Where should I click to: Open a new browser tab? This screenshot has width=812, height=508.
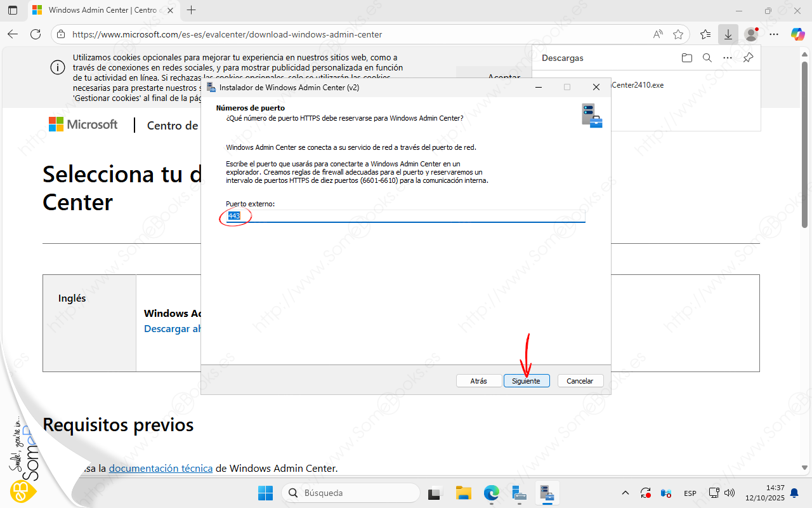[192, 10]
